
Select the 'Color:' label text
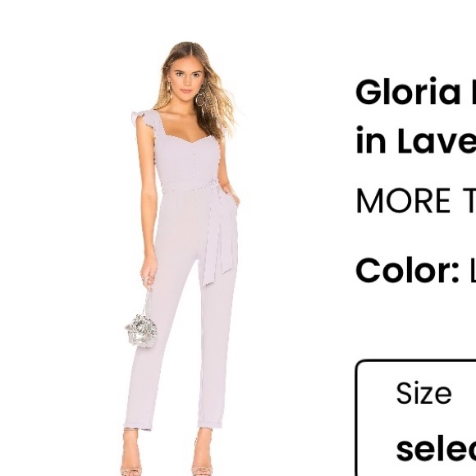(x=407, y=270)
